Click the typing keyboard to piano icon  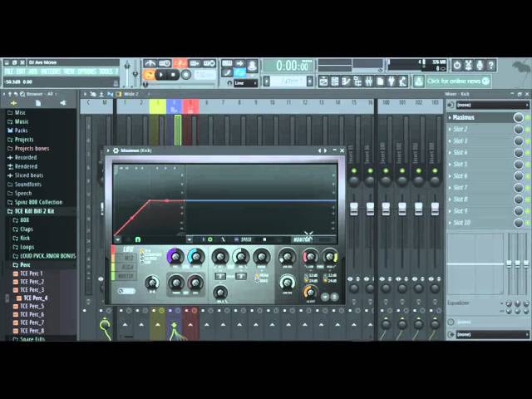pos(227,63)
